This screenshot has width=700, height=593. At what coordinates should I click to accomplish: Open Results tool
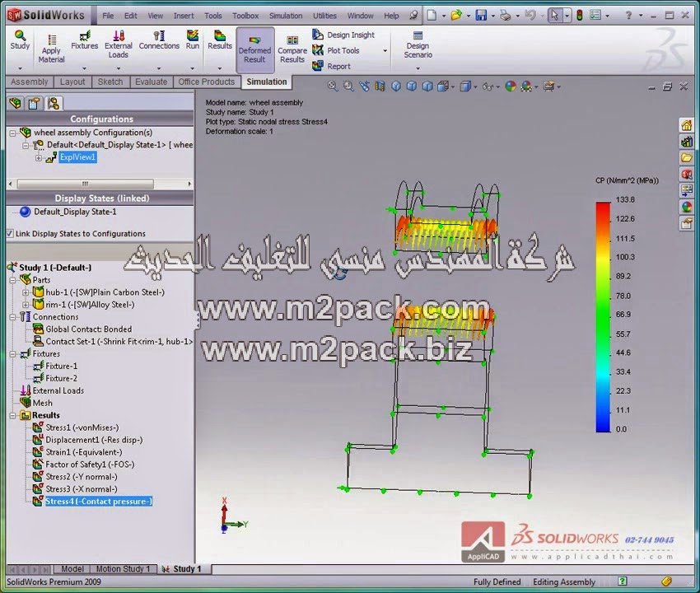pos(220,40)
